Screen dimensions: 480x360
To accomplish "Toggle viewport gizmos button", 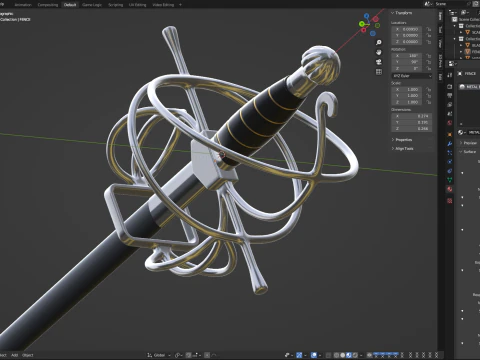I will pyautogui.click(x=299, y=355).
